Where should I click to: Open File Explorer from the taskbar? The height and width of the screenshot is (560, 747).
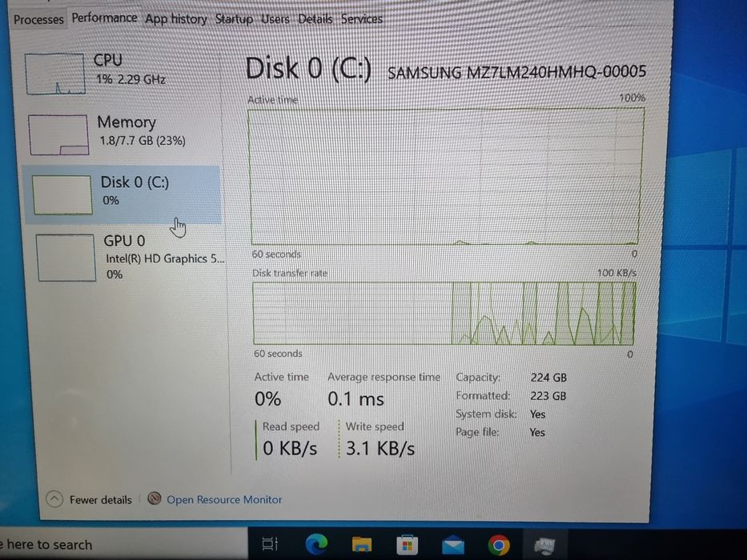[362, 544]
